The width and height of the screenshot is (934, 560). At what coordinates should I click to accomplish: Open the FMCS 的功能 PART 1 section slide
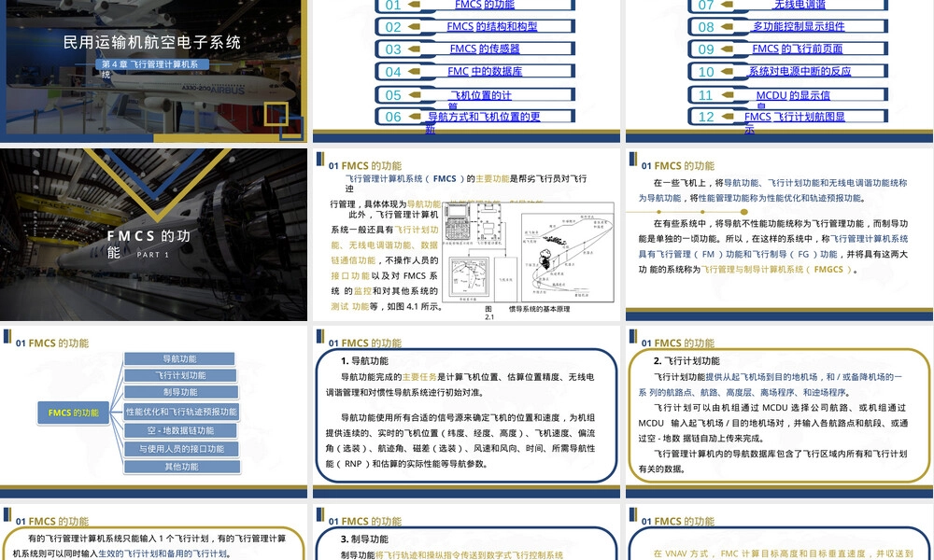153,234
